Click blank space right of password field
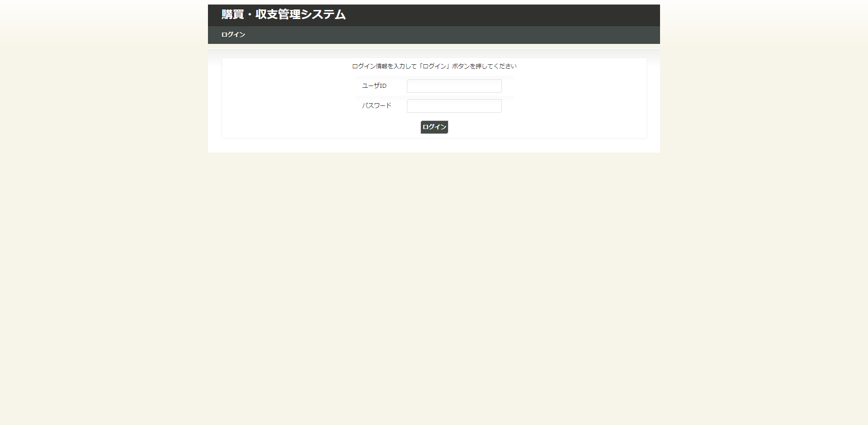 click(574, 106)
